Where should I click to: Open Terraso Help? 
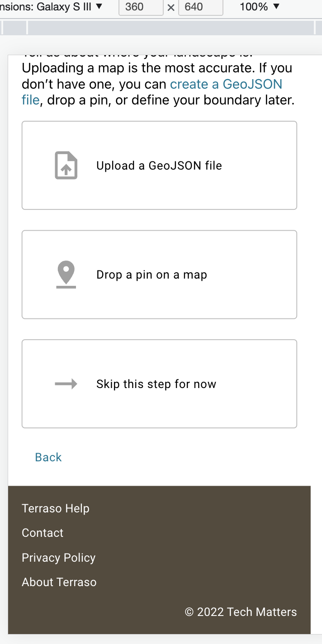click(55, 508)
